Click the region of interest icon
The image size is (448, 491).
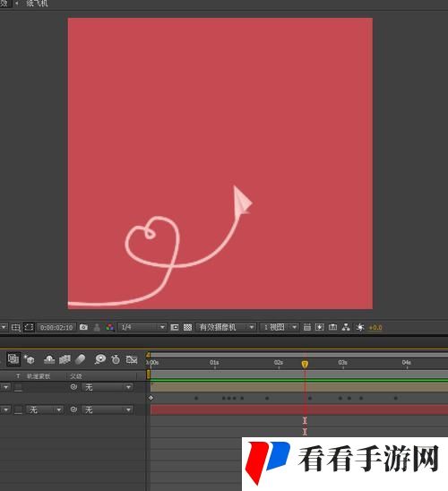[15, 328]
